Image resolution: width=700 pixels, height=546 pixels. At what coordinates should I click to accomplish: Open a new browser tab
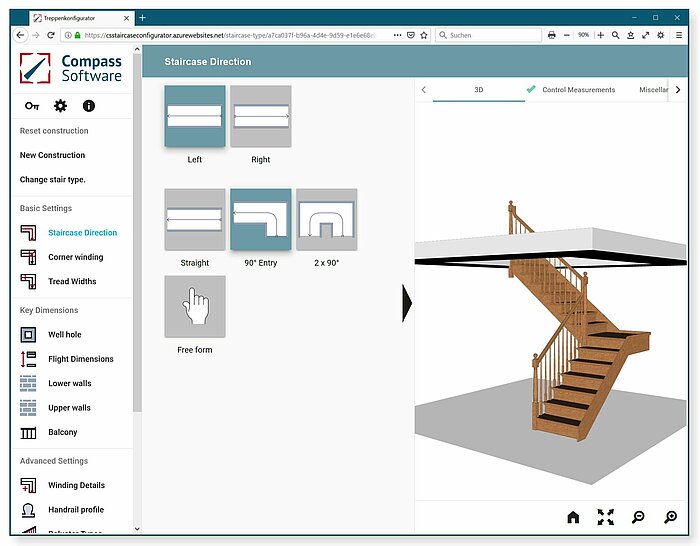click(142, 18)
